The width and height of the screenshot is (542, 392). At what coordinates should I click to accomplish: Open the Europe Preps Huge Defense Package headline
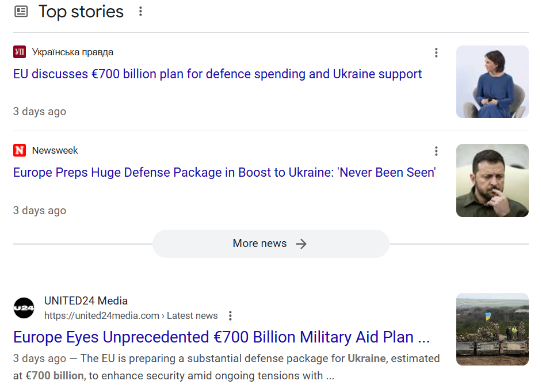(224, 173)
